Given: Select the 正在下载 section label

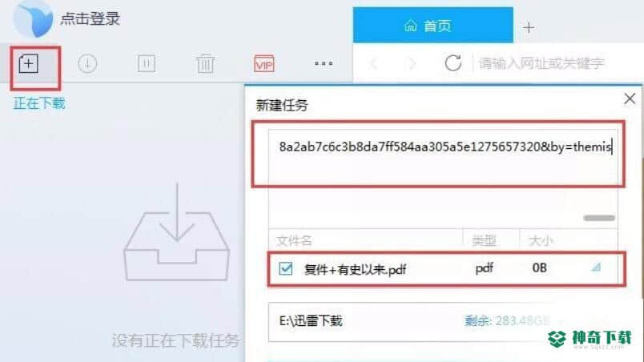Looking at the screenshot, I should [39, 103].
